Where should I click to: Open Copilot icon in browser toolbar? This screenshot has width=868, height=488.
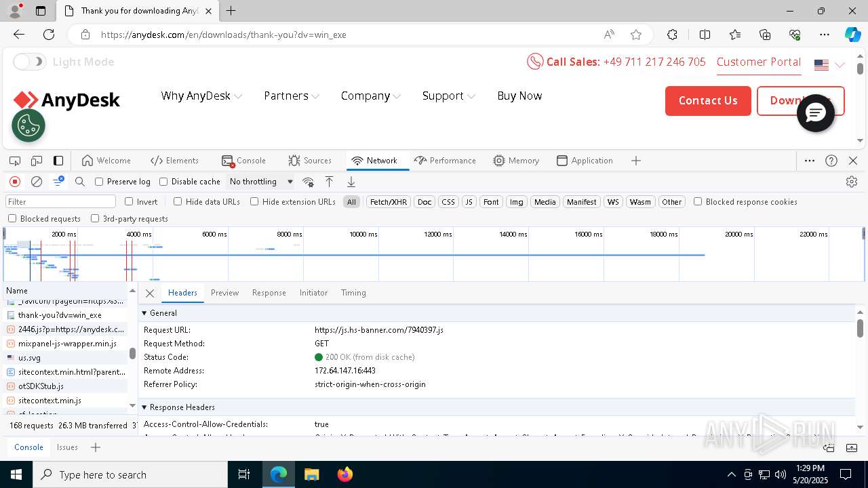pyautogui.click(x=852, y=35)
